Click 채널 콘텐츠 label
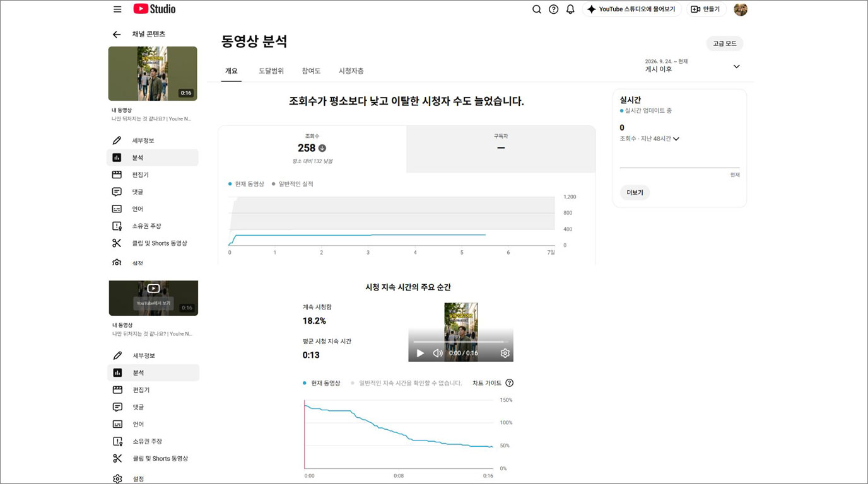 coord(149,34)
